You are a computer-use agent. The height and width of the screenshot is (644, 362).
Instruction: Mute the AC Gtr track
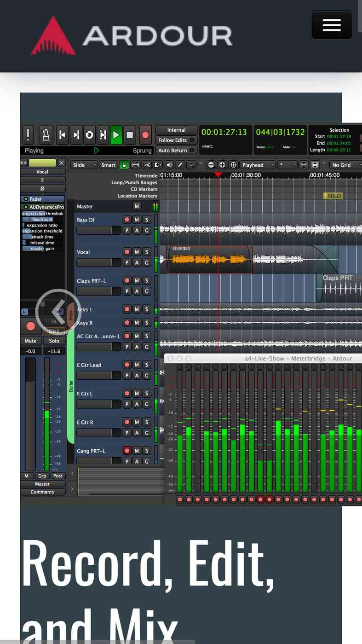pyautogui.click(x=137, y=336)
